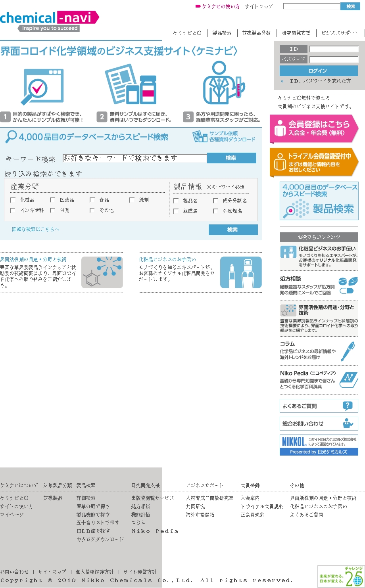Click 検索 button beside keyword field
Screen dimensions: 365x588
click(x=231, y=158)
